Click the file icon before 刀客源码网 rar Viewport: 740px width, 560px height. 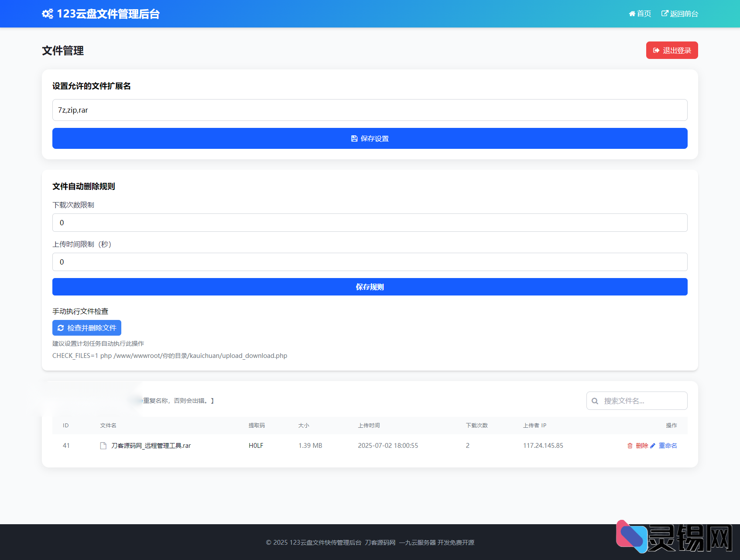103,446
